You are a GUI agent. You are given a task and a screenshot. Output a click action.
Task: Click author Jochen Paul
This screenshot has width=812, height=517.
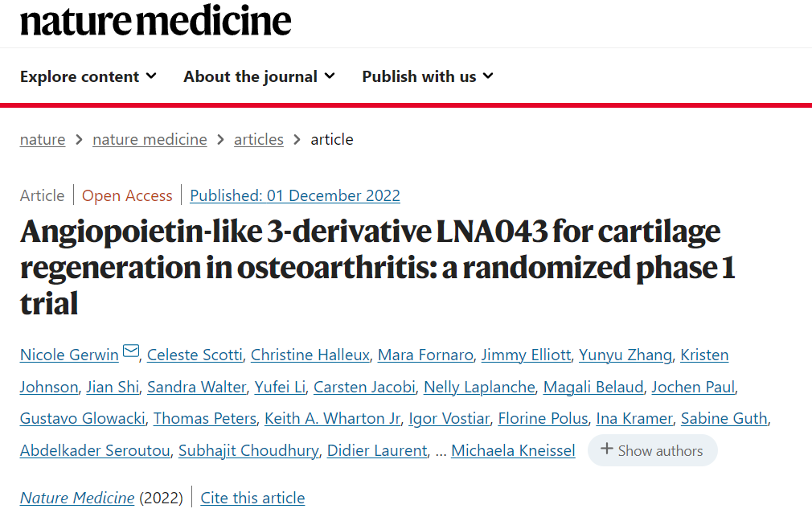(693, 387)
